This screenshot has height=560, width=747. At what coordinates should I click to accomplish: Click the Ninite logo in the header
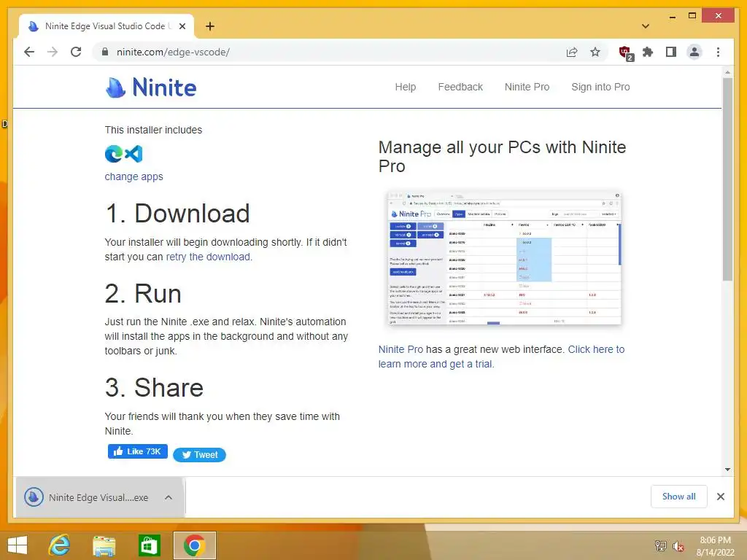[x=150, y=87]
